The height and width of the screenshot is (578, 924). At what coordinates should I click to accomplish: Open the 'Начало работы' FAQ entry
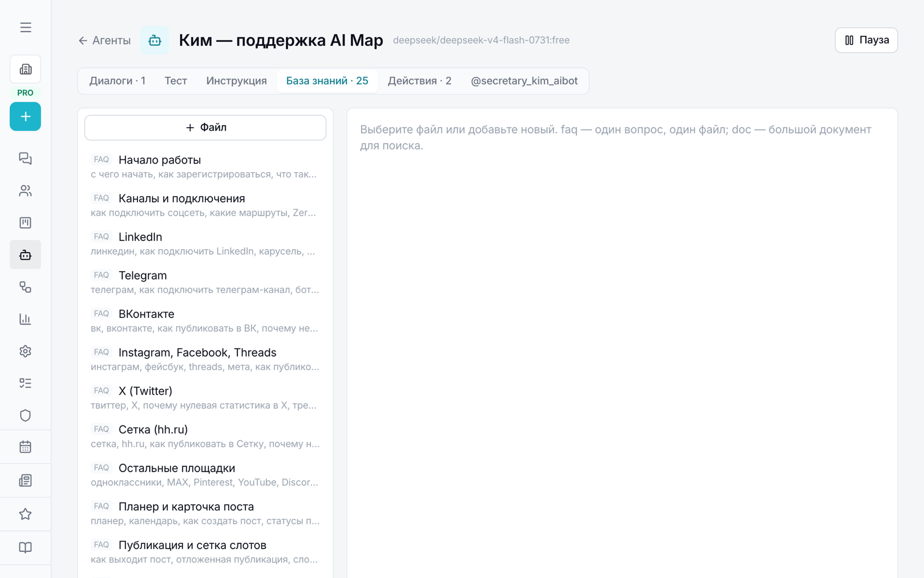[x=206, y=166]
